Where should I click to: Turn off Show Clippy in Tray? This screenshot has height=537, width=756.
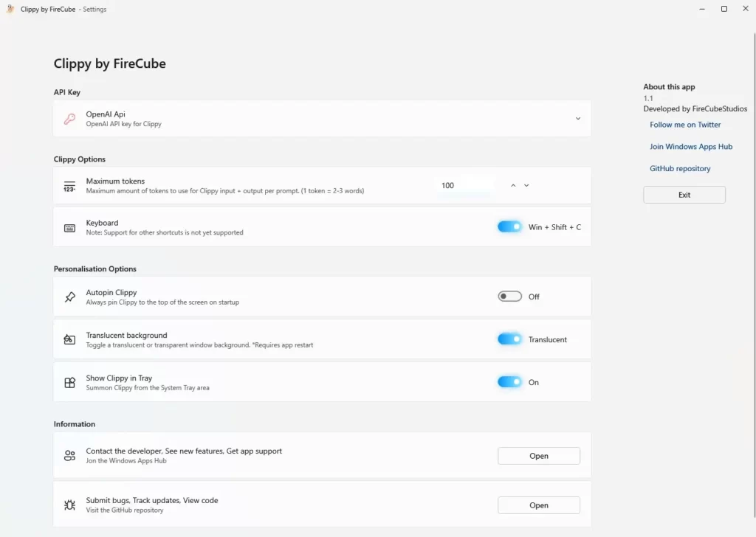[509, 382]
